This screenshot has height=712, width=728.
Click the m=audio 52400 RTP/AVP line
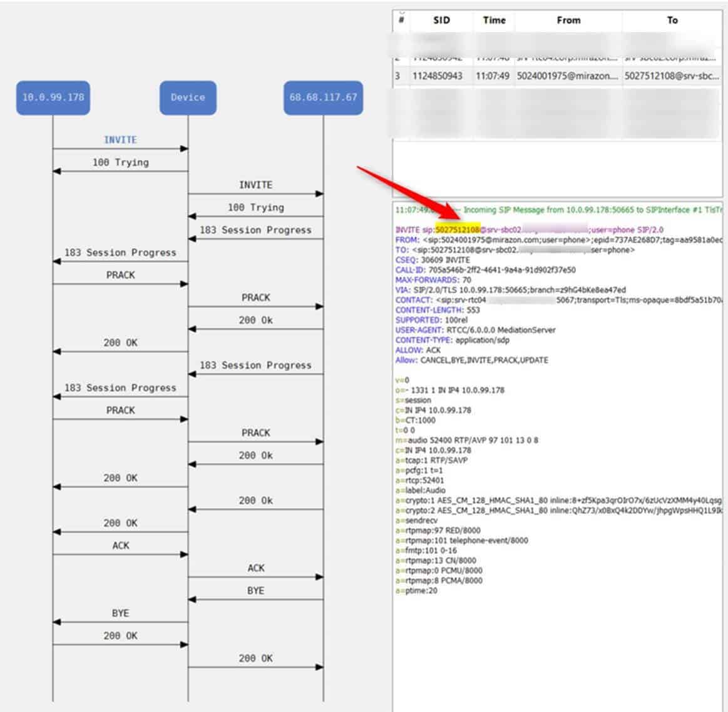click(466, 440)
